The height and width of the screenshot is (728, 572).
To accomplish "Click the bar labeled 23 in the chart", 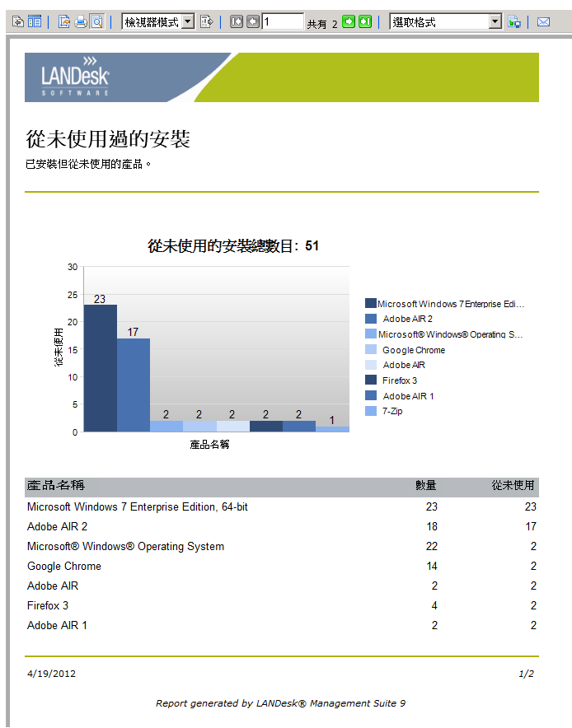I will [x=101, y=368].
